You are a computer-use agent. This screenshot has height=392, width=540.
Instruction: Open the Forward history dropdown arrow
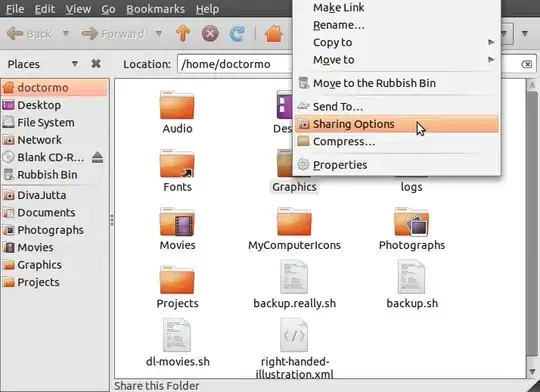[x=158, y=33]
